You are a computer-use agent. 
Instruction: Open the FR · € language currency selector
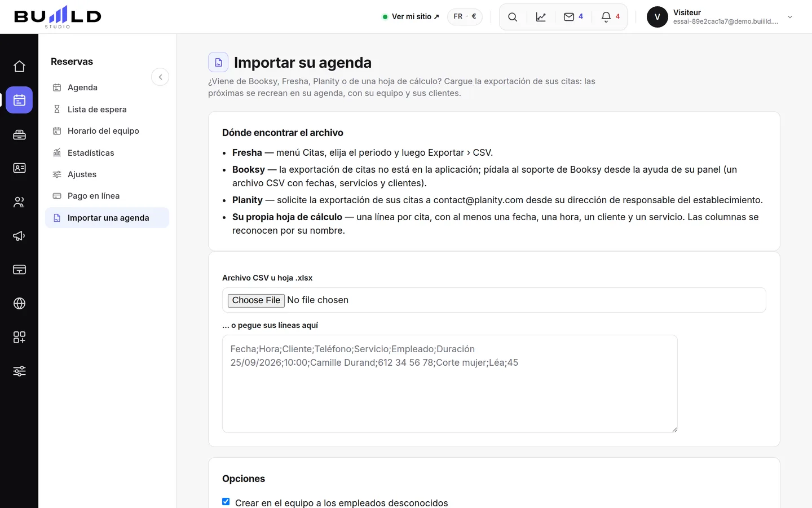click(465, 16)
